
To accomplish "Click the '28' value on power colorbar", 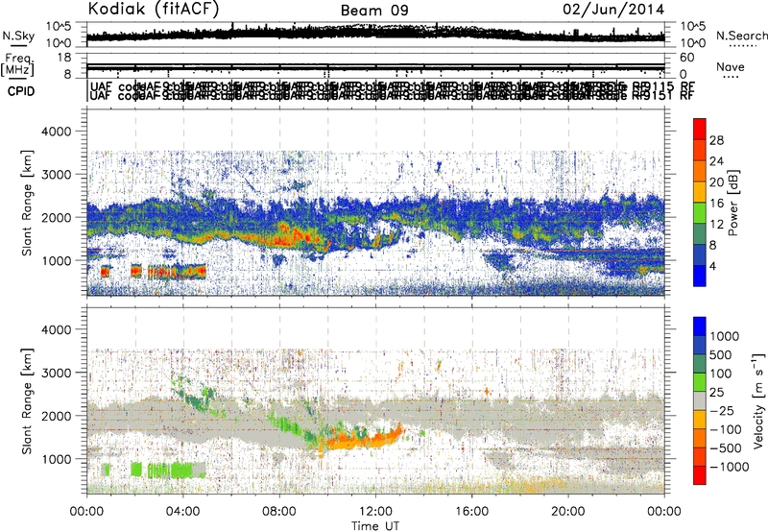I will [716, 140].
